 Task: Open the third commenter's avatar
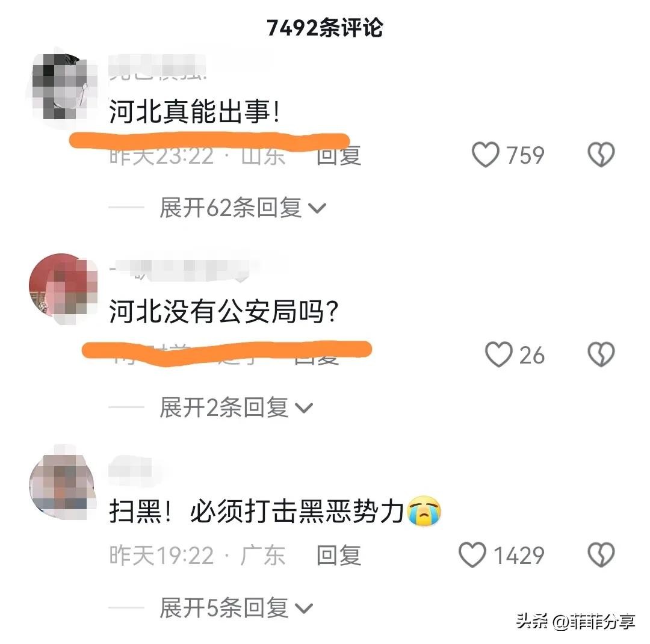click(62, 481)
